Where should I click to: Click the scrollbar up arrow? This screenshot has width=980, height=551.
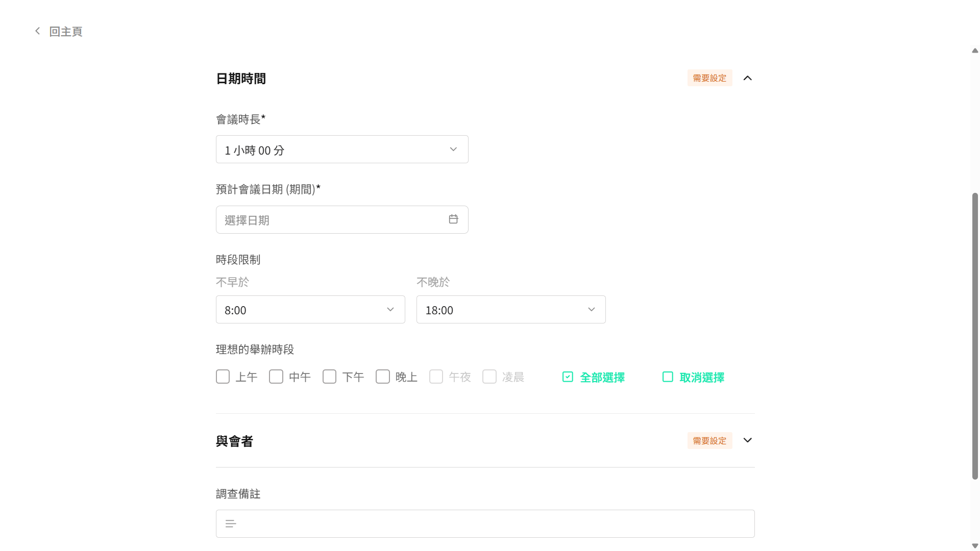point(975,51)
